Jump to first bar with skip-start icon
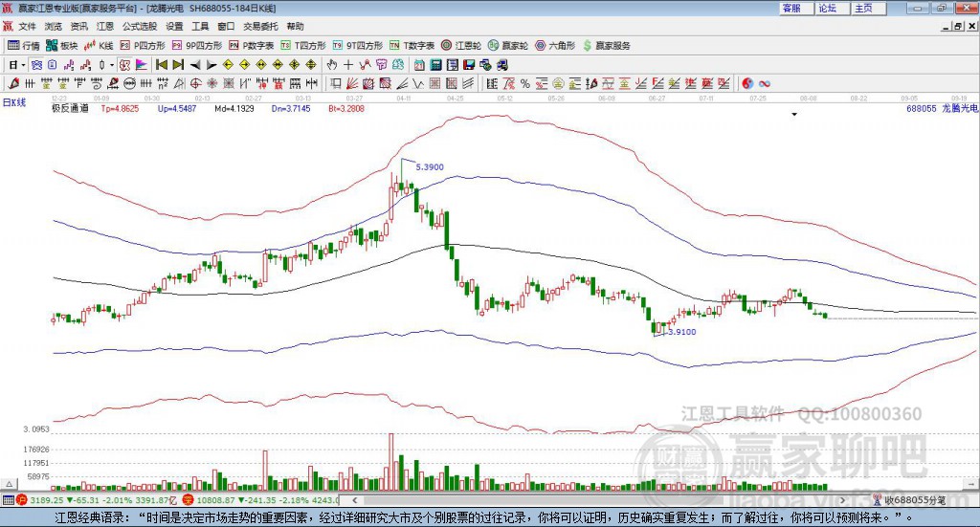This screenshot has height=527, width=980. tap(162, 64)
